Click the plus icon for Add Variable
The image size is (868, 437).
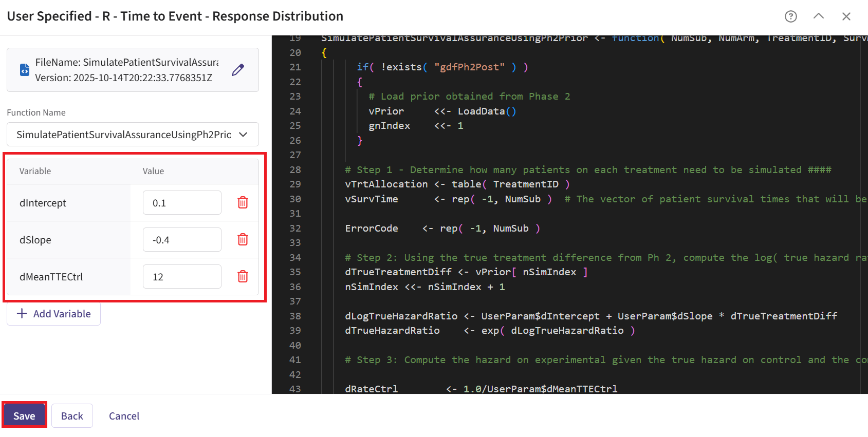(x=22, y=314)
